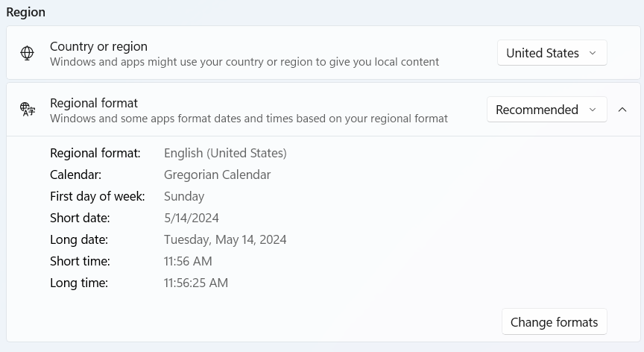Click the 11:56 AM short time value
The image size is (644, 352).
(x=188, y=261)
